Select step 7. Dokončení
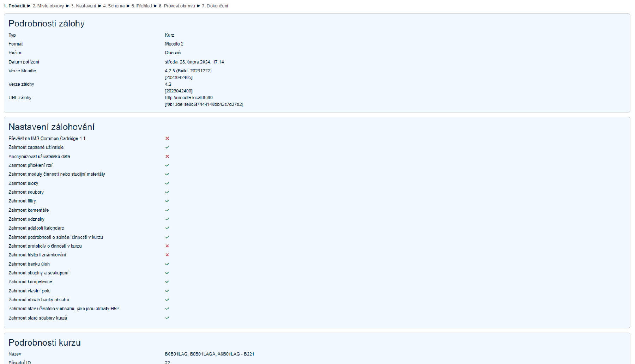The image size is (635, 364). click(x=215, y=6)
